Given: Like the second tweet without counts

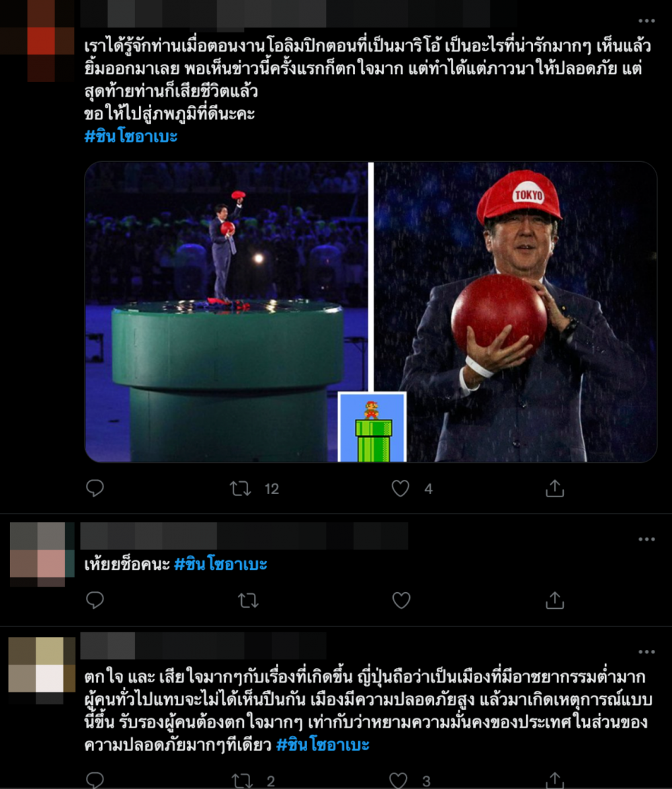Looking at the screenshot, I should (x=401, y=599).
